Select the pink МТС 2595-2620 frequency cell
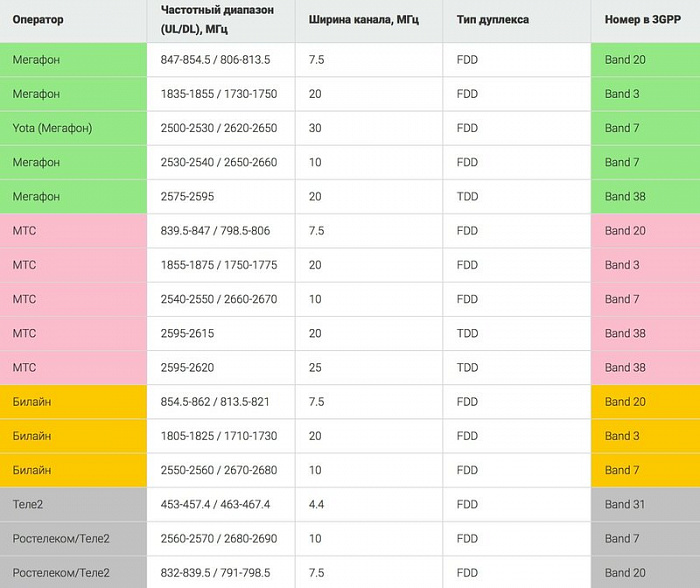This screenshot has width=700, height=588. pos(221,367)
